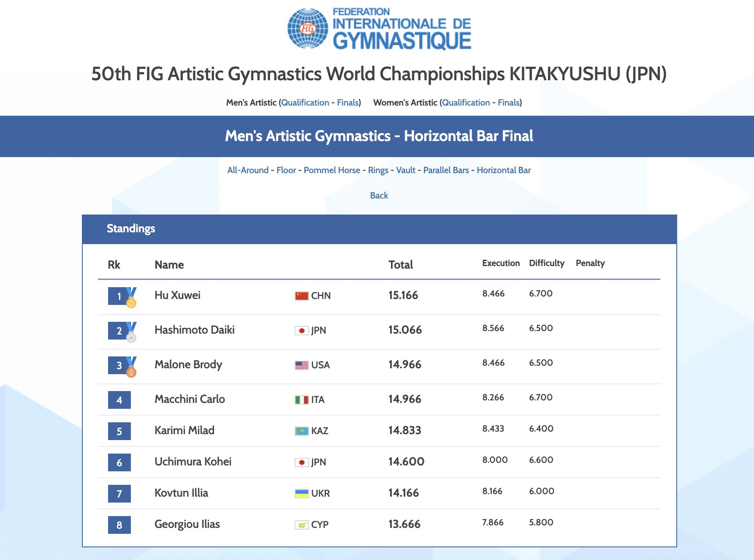
Task: Click the Japan flag in Hashimoto Daiki's row
Action: [301, 331]
